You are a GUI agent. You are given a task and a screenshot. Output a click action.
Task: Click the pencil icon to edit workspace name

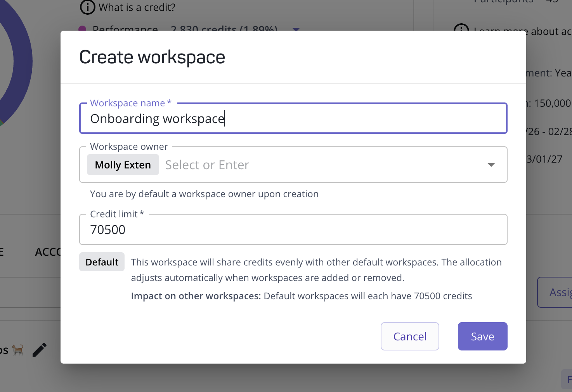(x=39, y=349)
